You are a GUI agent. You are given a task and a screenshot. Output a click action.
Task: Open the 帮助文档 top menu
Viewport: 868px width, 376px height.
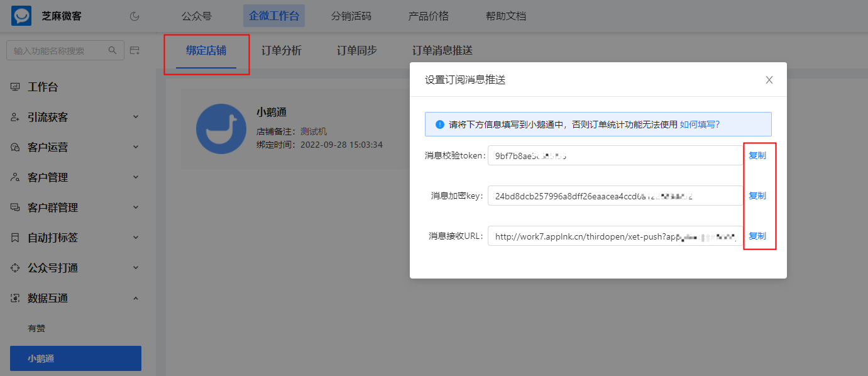506,16
